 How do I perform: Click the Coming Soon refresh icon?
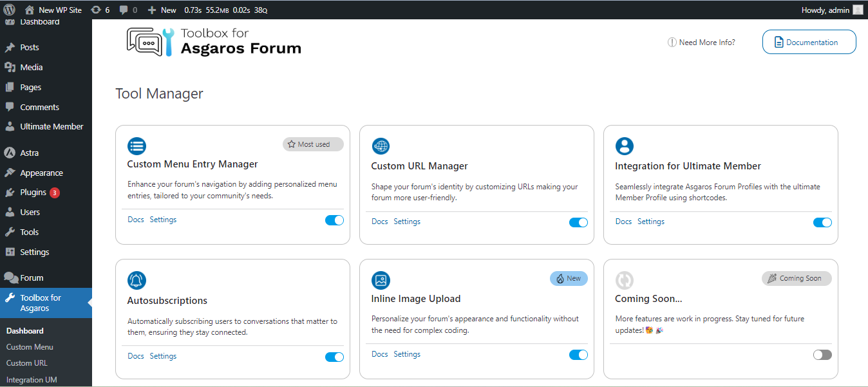(625, 280)
